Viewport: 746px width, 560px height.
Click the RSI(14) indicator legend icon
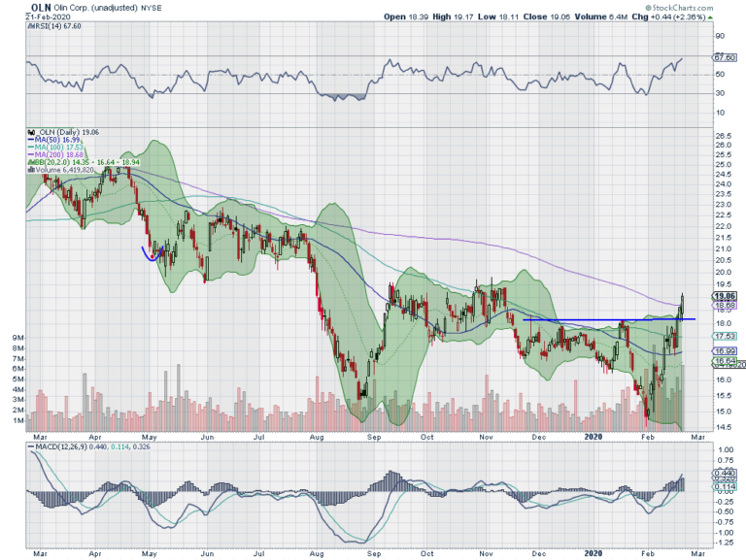31,26
